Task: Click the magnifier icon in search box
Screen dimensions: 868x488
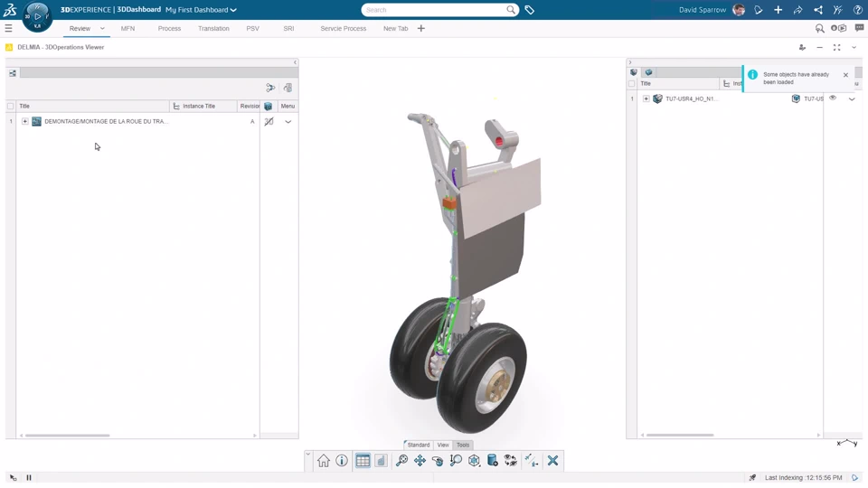Action: point(510,10)
